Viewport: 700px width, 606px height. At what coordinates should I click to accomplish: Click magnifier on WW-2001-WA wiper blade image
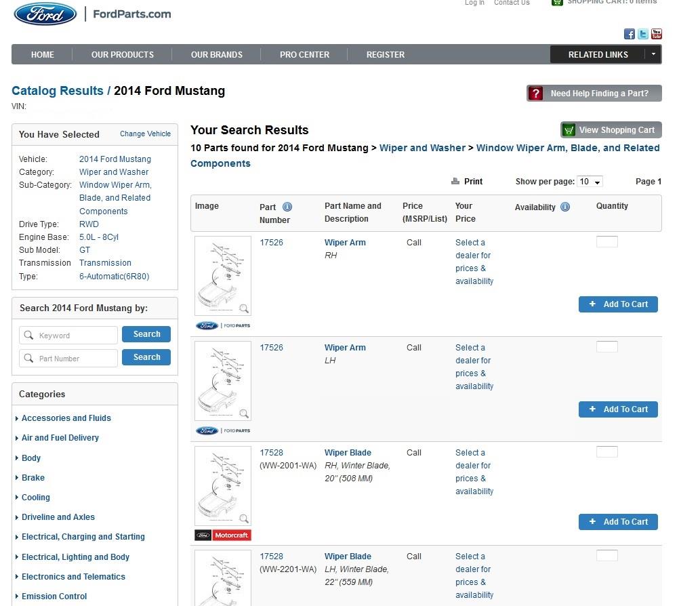coord(244,518)
